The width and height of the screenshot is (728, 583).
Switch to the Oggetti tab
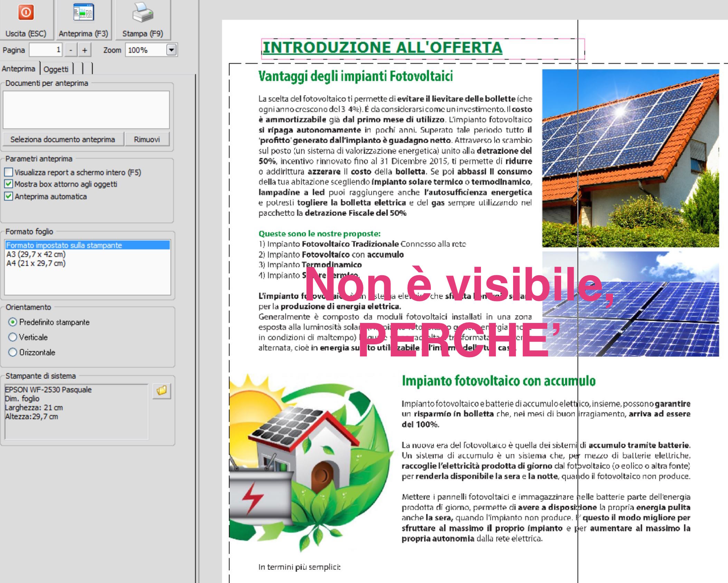click(x=56, y=69)
